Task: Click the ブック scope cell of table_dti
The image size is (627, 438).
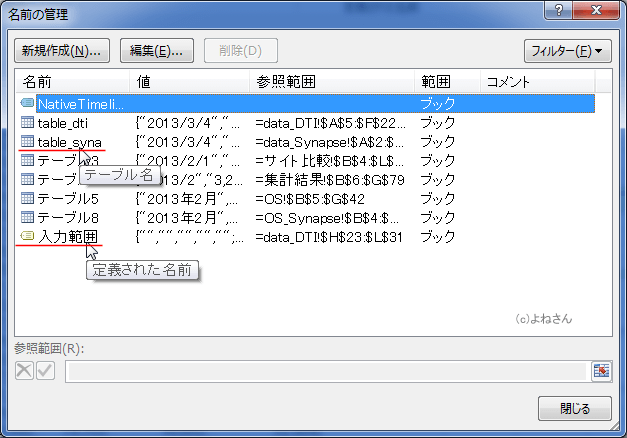Action: pos(438,123)
